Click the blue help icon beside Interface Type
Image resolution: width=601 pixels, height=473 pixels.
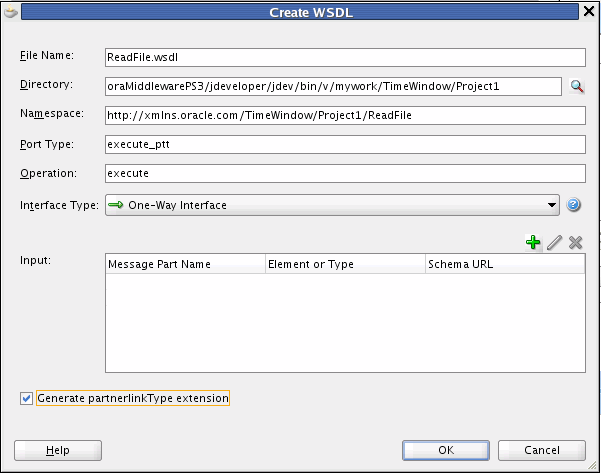coord(574,205)
